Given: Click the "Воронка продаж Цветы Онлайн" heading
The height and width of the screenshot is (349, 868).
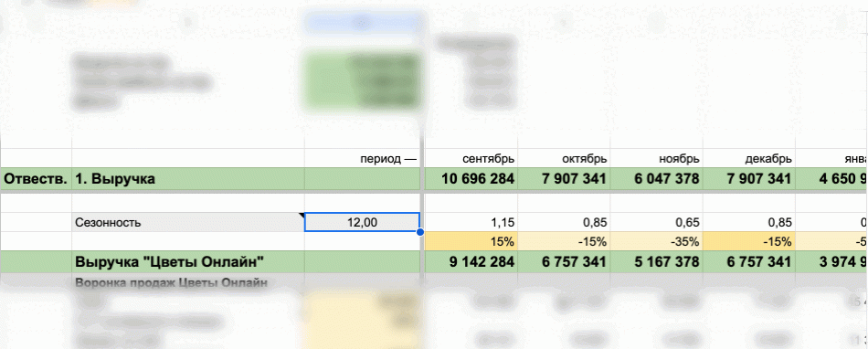Looking at the screenshot, I should 172,282.
